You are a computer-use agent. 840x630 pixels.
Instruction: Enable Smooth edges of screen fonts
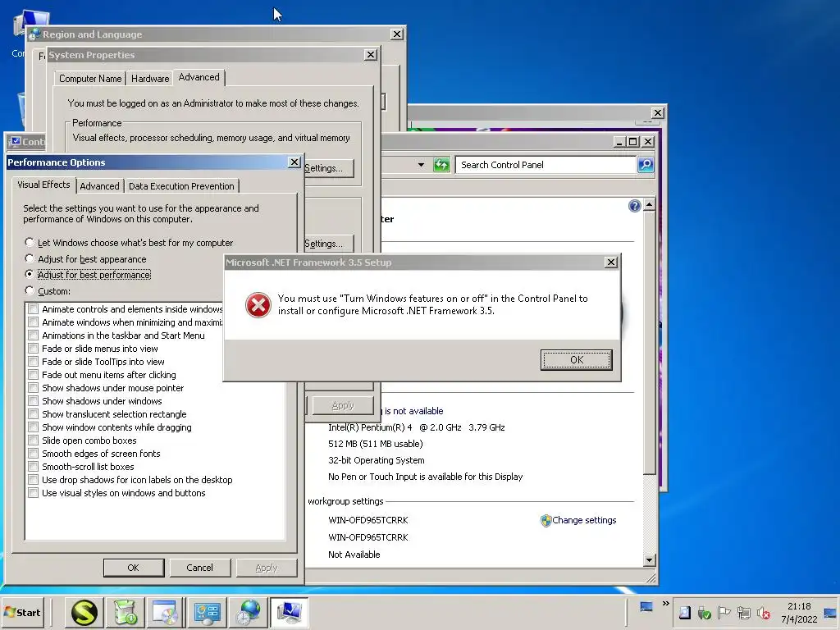pyautogui.click(x=33, y=454)
